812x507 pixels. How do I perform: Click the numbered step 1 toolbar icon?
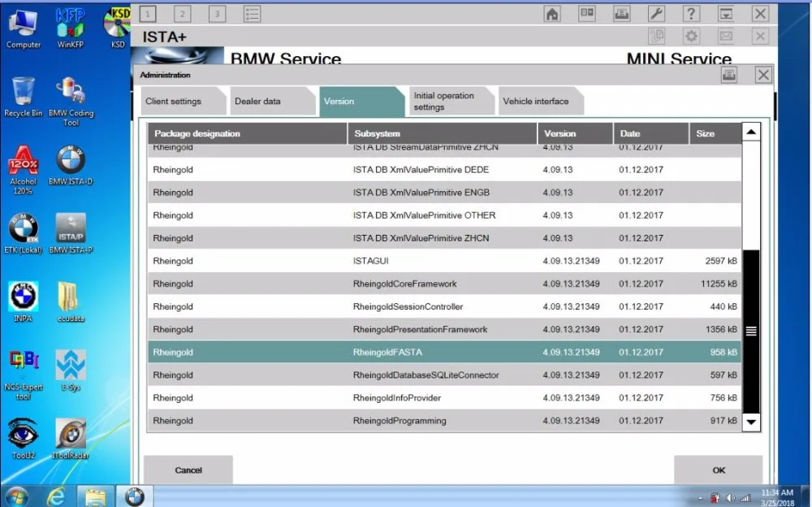point(148,14)
